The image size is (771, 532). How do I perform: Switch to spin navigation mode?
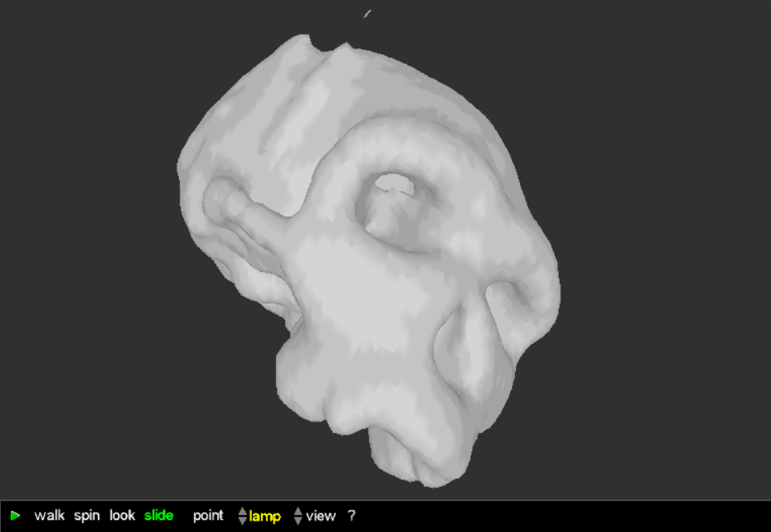[87, 516]
